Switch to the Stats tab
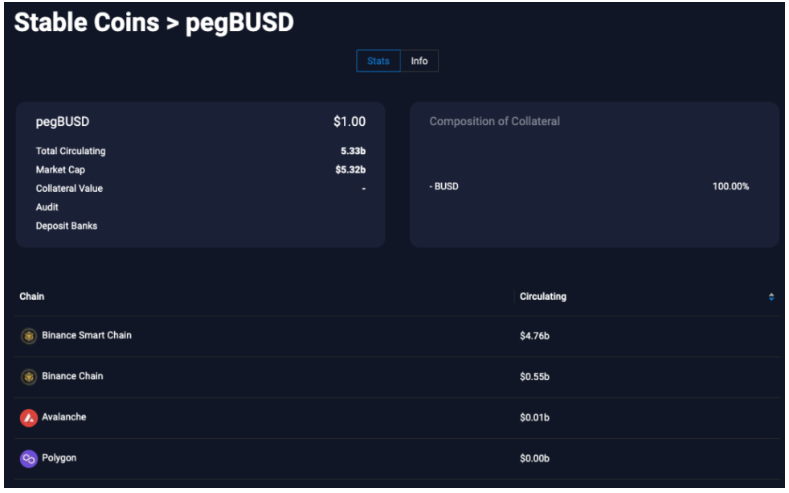Image resolution: width=789 pixels, height=493 pixels. (x=378, y=61)
